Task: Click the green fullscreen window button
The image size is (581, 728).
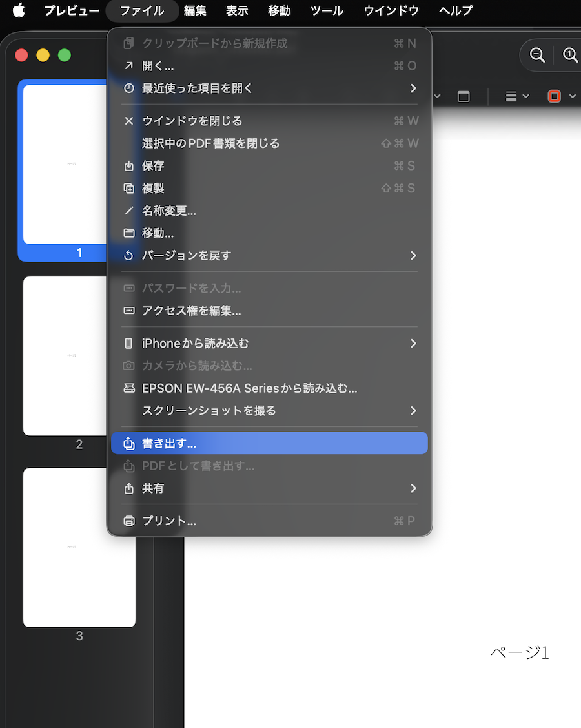Action: pyautogui.click(x=65, y=56)
